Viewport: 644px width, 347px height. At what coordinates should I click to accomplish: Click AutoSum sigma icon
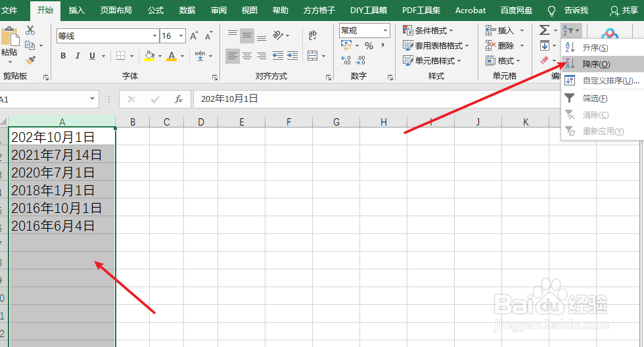(x=544, y=30)
